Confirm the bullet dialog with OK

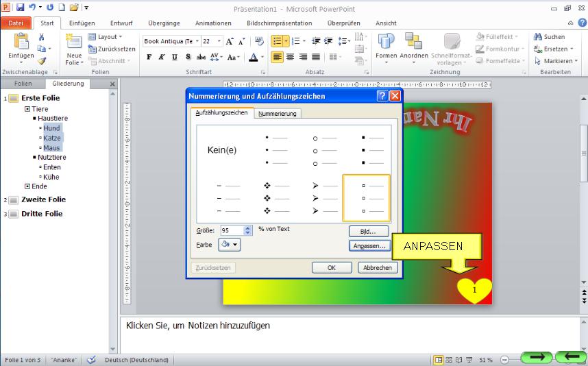click(x=331, y=268)
